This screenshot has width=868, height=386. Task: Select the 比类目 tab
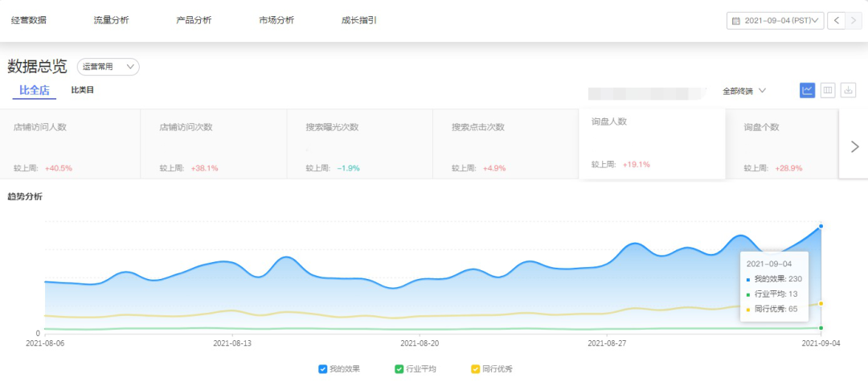pyautogui.click(x=83, y=90)
